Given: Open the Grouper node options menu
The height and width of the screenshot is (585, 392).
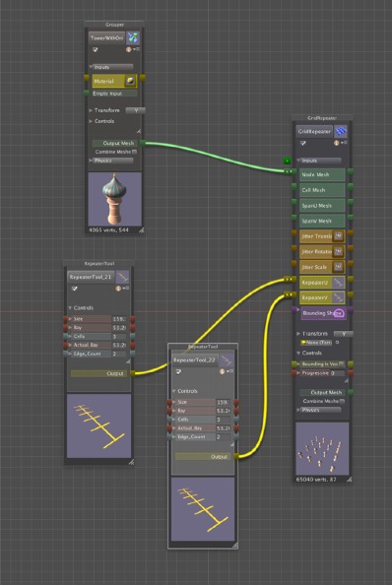Looking at the screenshot, I should tap(136, 49).
